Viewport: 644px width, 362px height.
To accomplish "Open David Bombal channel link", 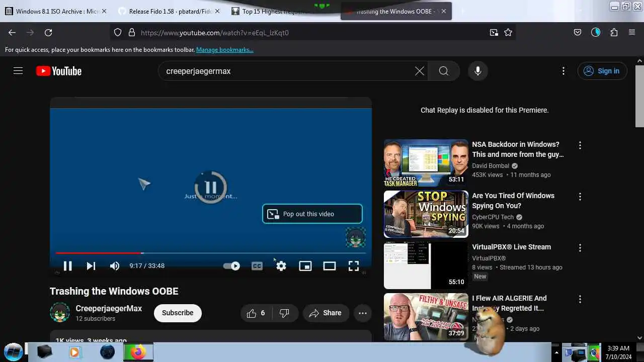I will (x=491, y=165).
